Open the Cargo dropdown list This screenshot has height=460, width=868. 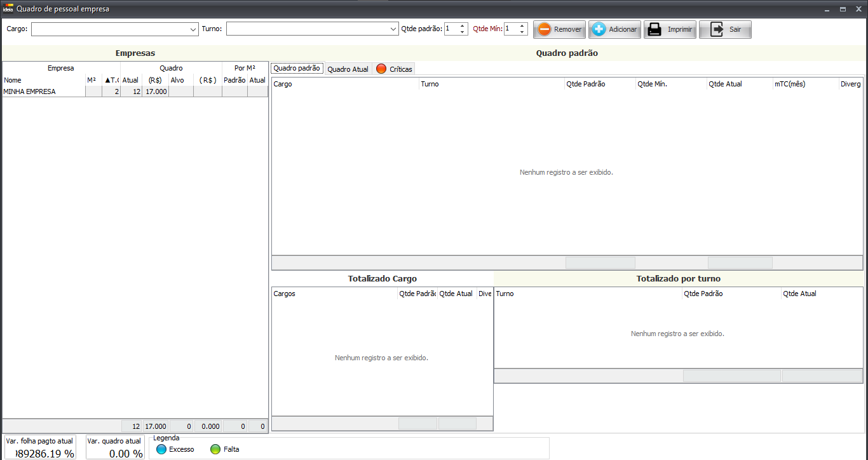193,29
